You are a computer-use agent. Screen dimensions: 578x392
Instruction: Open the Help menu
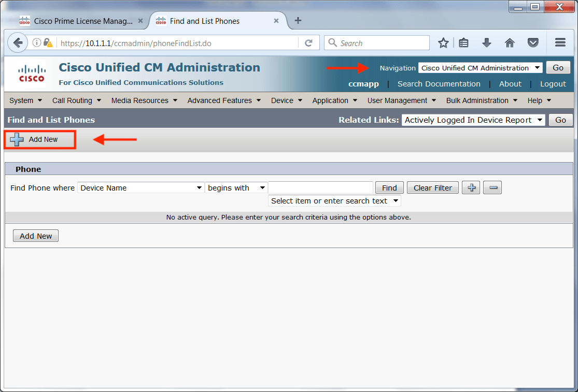(539, 100)
